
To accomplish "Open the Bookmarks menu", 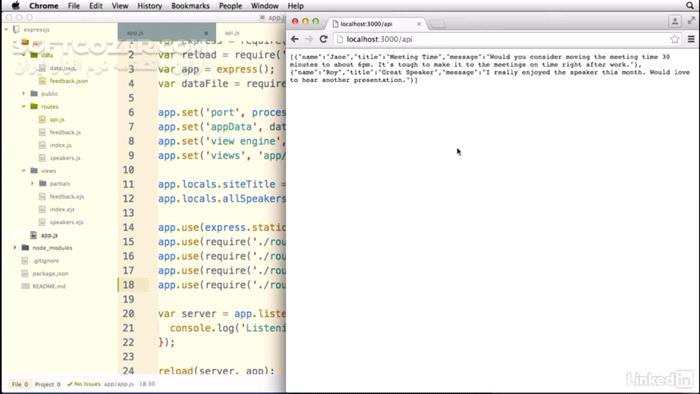I will click(x=190, y=6).
